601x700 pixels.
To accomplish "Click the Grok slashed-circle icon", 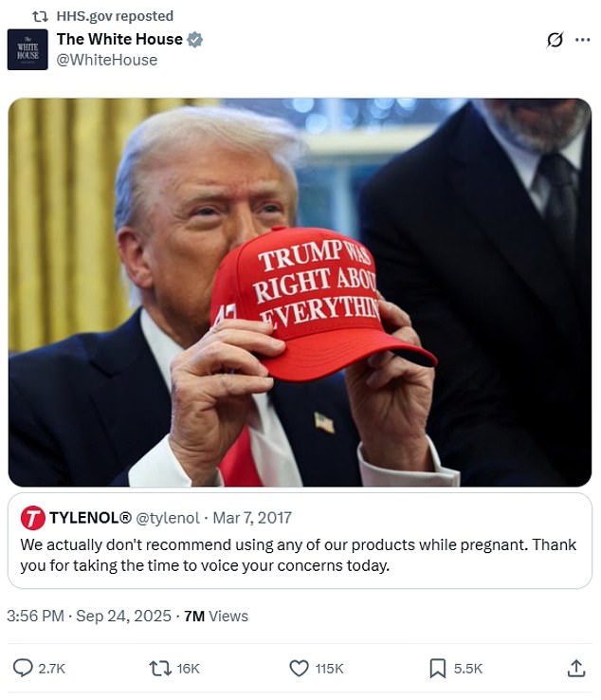I will coord(555,40).
